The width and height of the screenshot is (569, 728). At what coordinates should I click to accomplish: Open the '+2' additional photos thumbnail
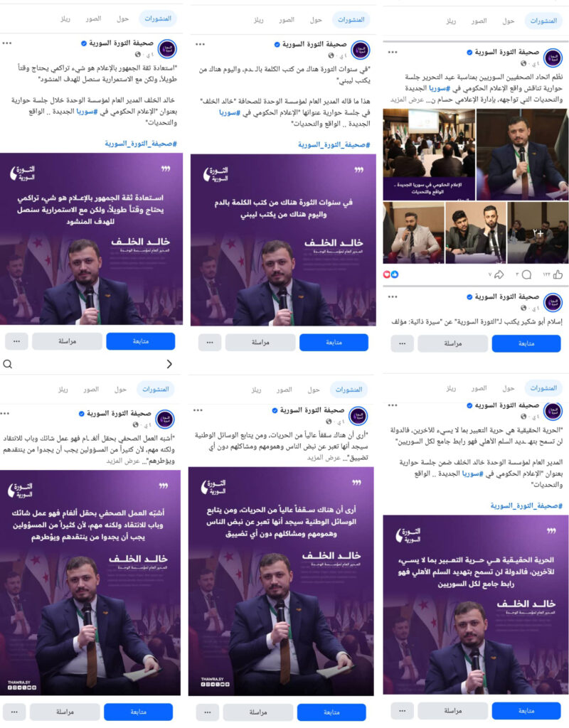click(538, 232)
